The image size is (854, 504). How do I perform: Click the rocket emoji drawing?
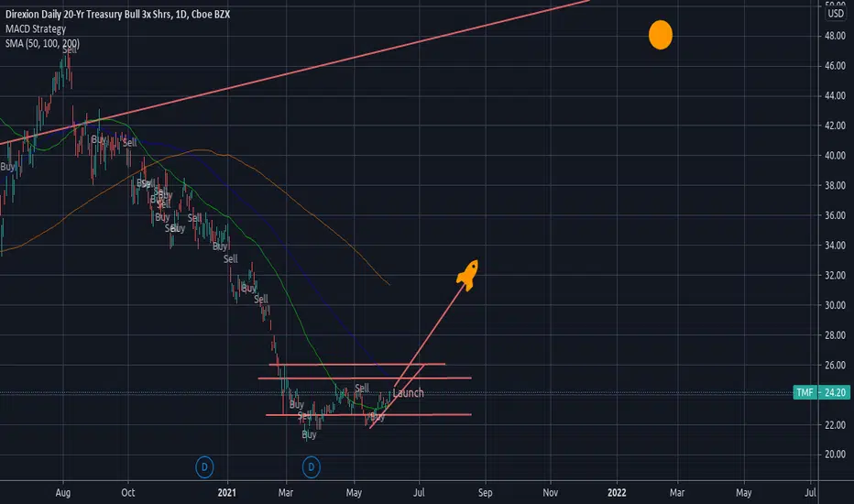tap(467, 275)
